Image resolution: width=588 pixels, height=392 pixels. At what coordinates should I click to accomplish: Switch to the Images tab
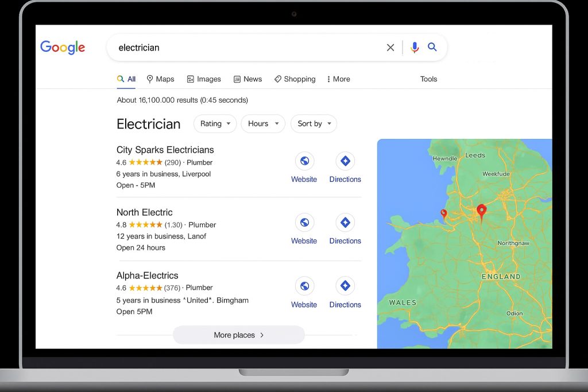(x=204, y=79)
